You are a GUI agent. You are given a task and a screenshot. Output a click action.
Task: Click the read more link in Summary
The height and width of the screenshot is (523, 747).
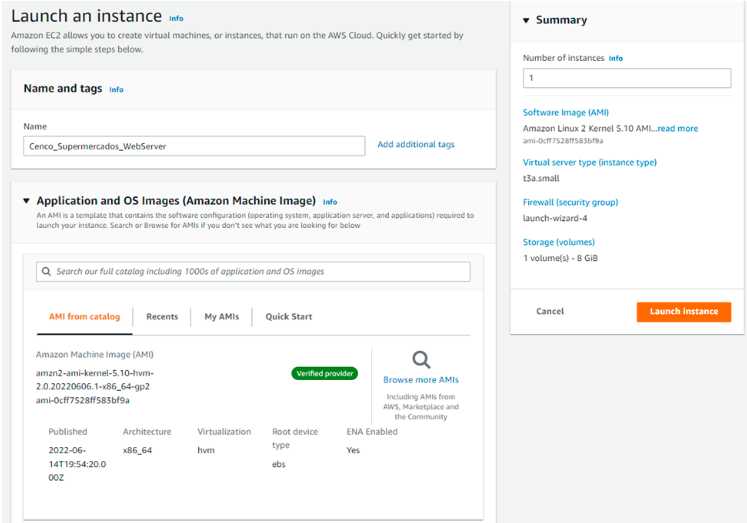pyautogui.click(x=677, y=129)
